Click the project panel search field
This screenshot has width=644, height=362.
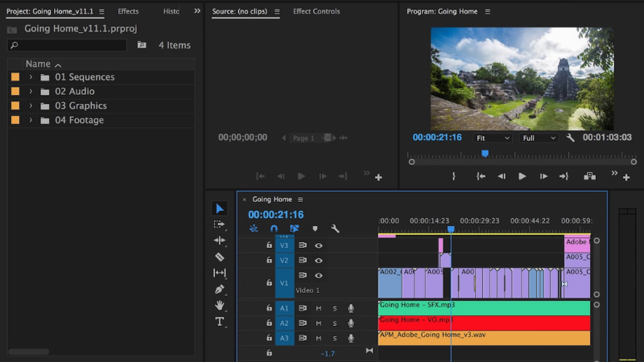tap(68, 46)
